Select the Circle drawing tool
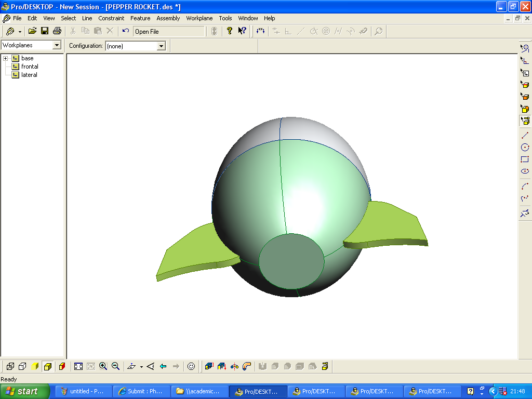This screenshot has width=532, height=399. 525,148
